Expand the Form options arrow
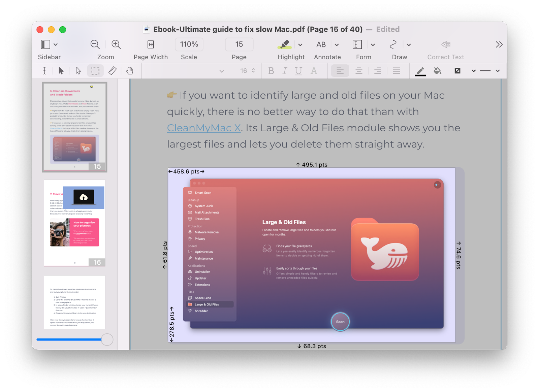Image resolution: width=539 pixels, height=392 pixels. [x=373, y=45]
